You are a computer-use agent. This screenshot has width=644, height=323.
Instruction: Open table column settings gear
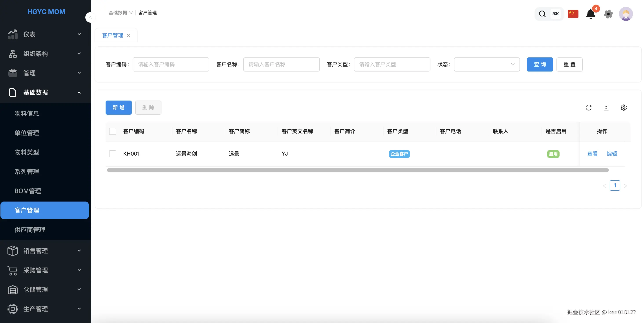click(624, 108)
